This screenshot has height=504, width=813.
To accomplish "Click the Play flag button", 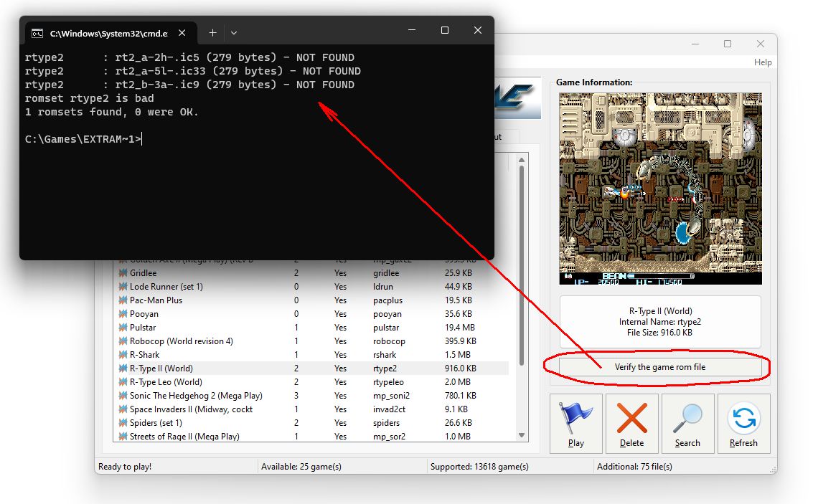I will (x=576, y=423).
